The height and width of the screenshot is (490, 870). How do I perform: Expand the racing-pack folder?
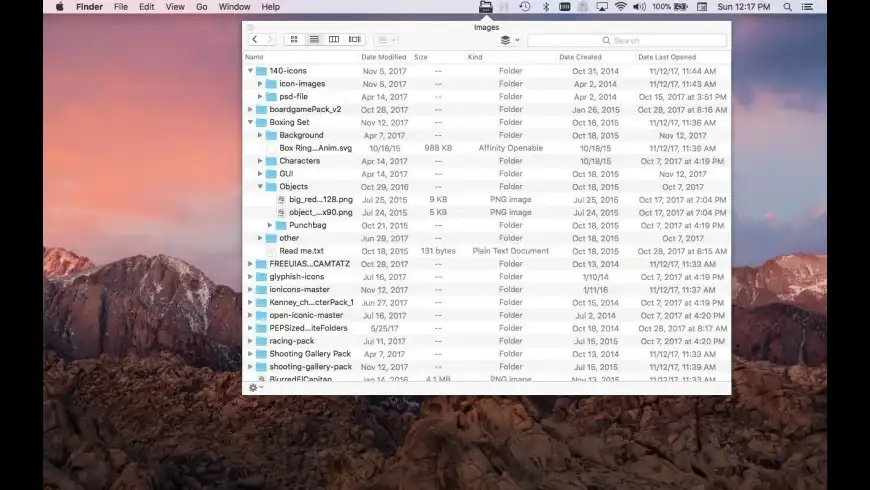tap(250, 341)
